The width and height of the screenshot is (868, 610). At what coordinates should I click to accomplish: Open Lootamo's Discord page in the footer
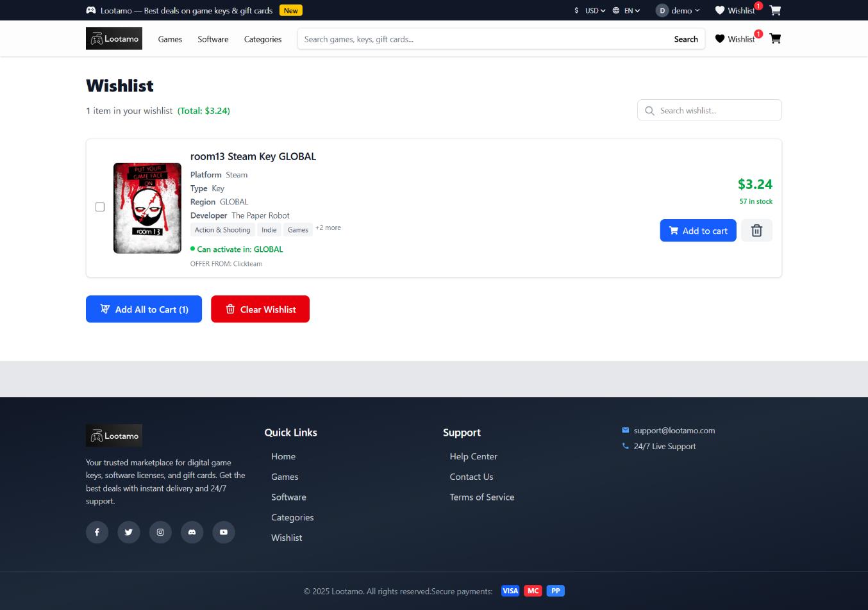(x=192, y=532)
